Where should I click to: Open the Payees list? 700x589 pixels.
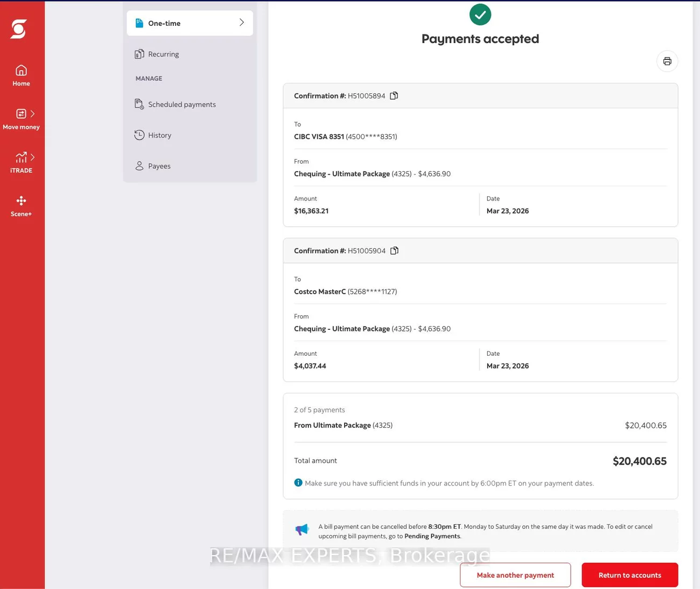pyautogui.click(x=159, y=166)
